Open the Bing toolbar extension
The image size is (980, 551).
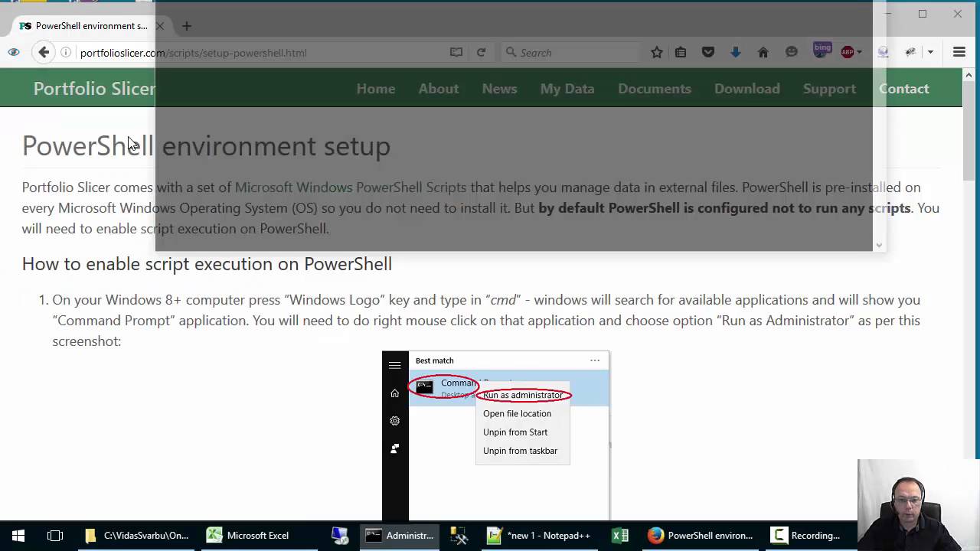(x=822, y=51)
